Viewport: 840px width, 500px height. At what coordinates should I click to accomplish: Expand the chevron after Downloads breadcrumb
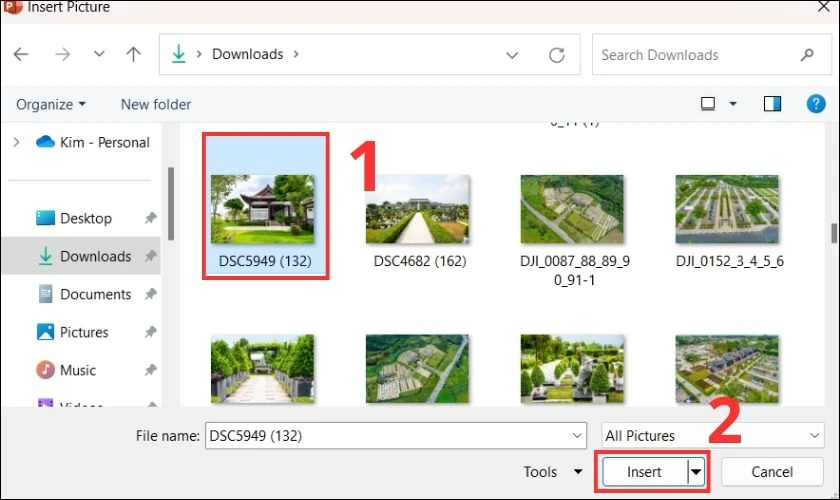point(296,54)
